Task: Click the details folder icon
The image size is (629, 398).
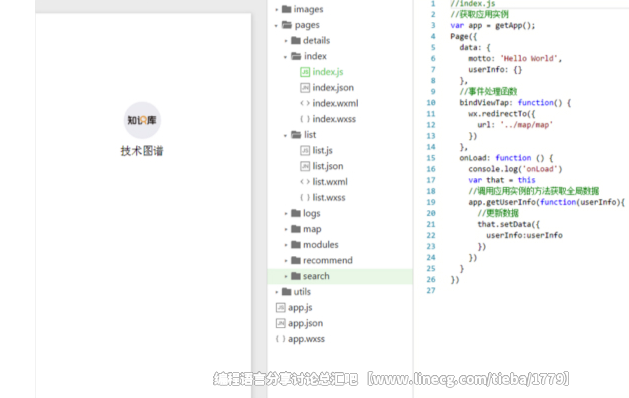Action: [296, 40]
